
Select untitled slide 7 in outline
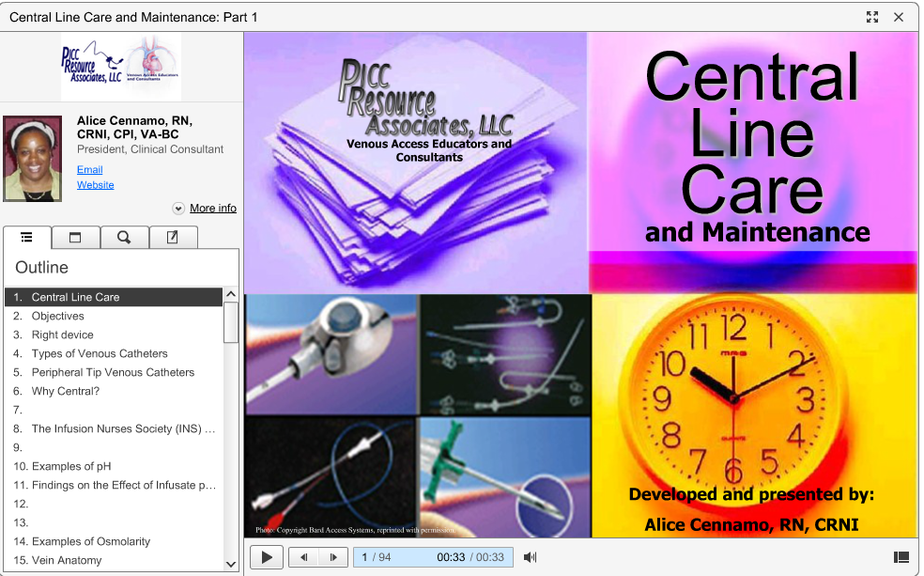[x=114, y=410]
